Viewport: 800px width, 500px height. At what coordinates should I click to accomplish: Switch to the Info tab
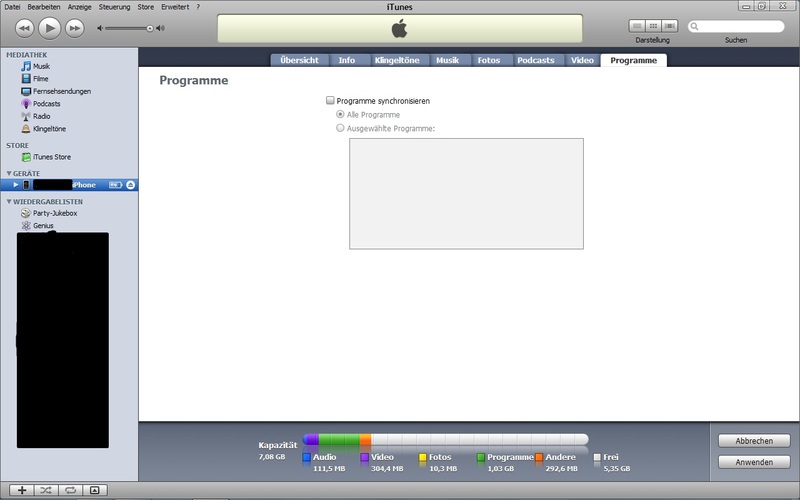[347, 60]
